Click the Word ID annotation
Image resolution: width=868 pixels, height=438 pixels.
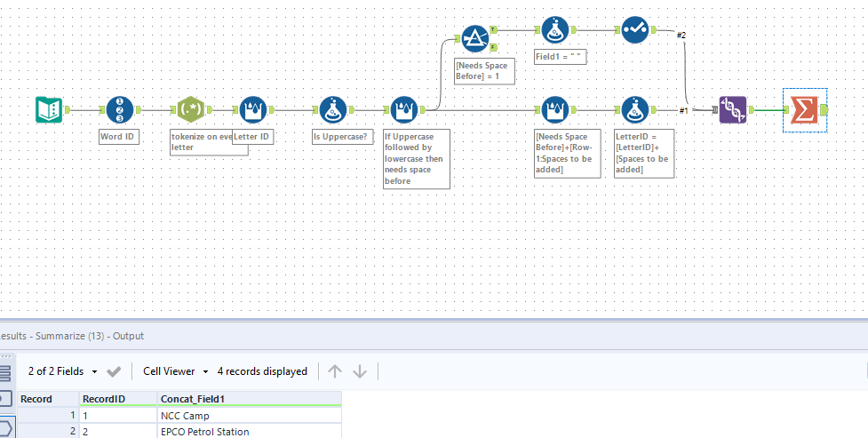pyautogui.click(x=119, y=137)
